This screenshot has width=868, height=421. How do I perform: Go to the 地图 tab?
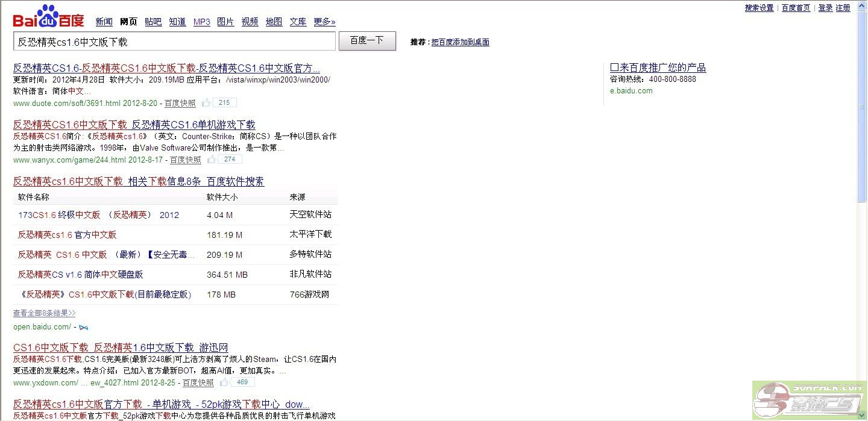(274, 22)
